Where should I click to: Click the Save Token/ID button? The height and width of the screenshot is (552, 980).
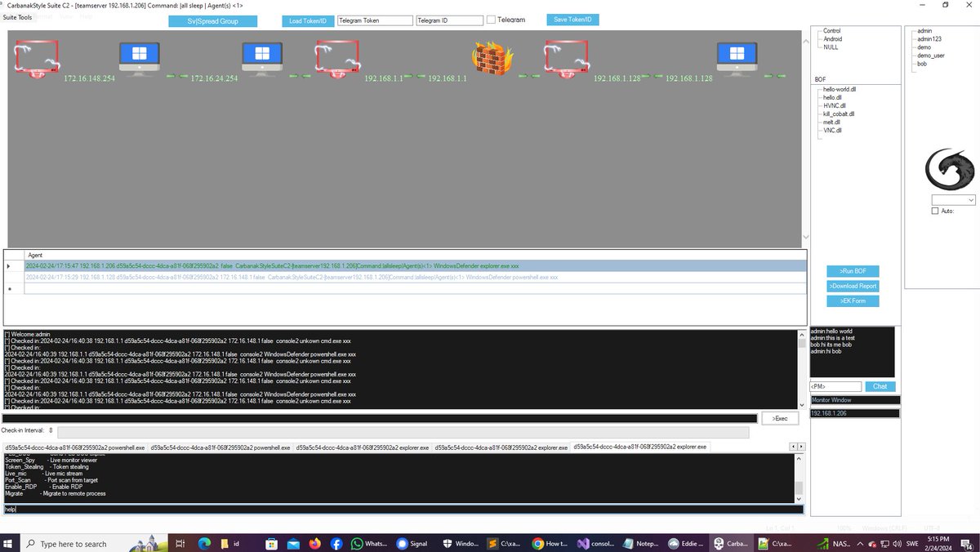tap(572, 20)
